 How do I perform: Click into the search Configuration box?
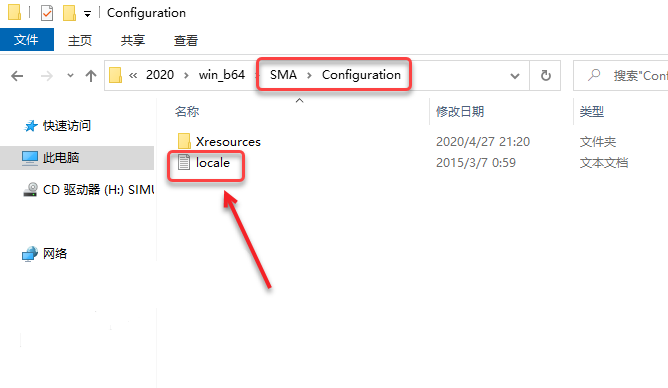tap(622, 76)
